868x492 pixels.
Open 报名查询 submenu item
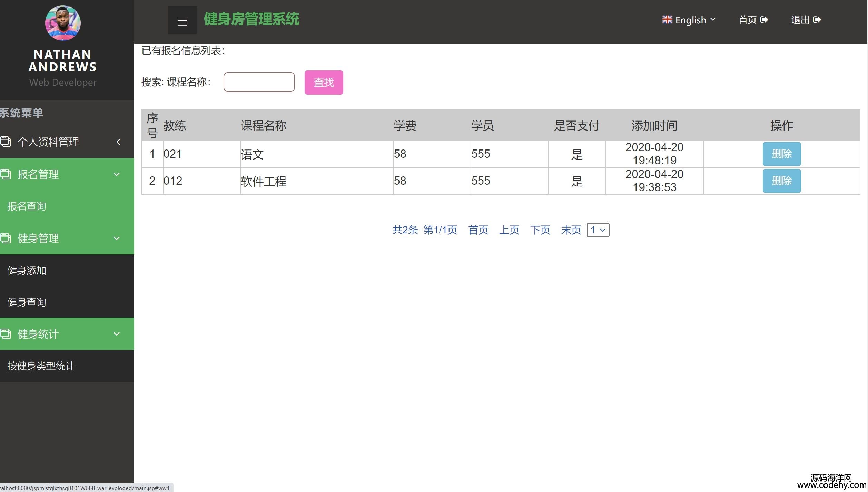(x=27, y=206)
